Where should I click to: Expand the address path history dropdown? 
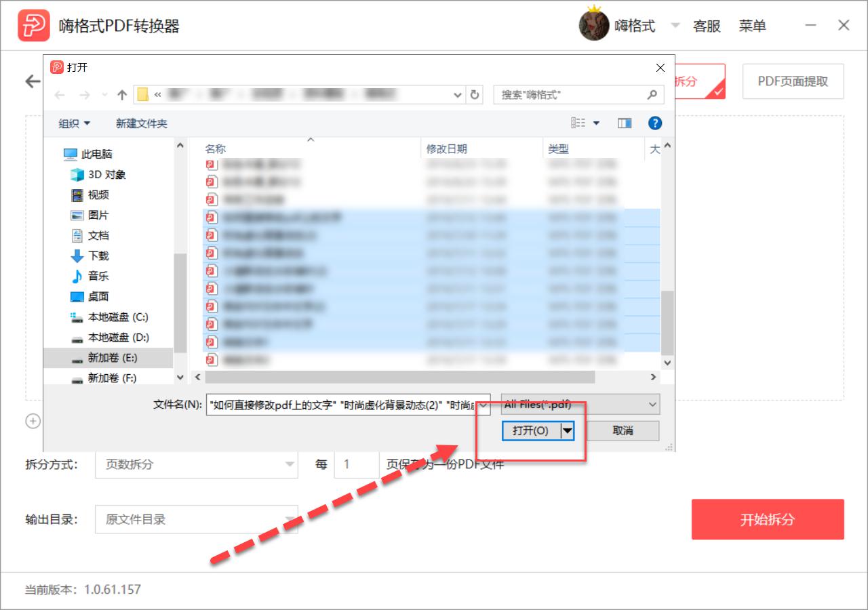[458, 95]
